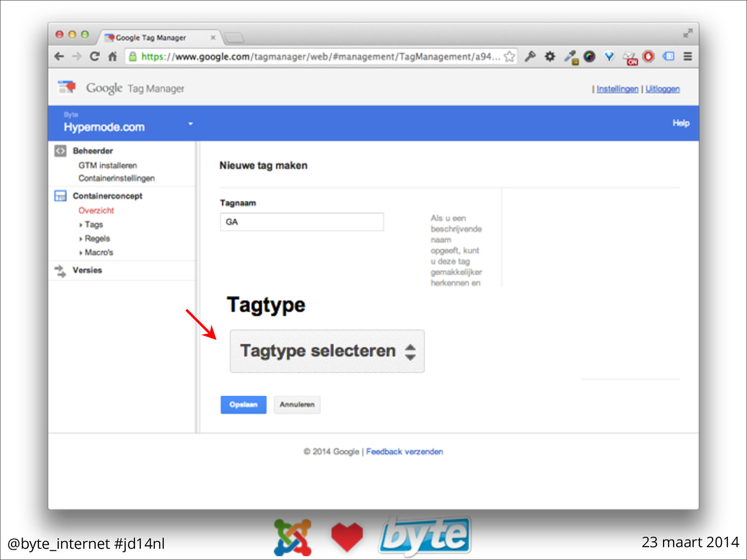
Task: Select Overzicht in the sidebar
Action: (x=96, y=210)
